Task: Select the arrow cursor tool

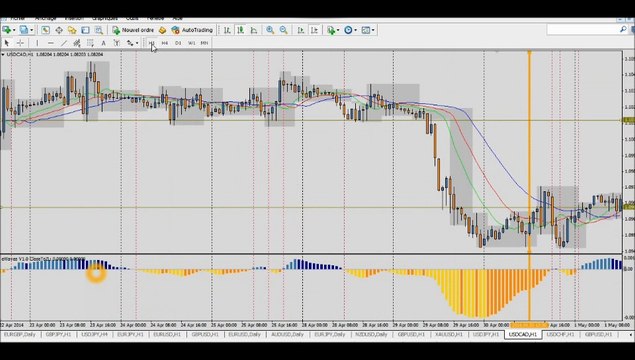Action: pos(6,43)
